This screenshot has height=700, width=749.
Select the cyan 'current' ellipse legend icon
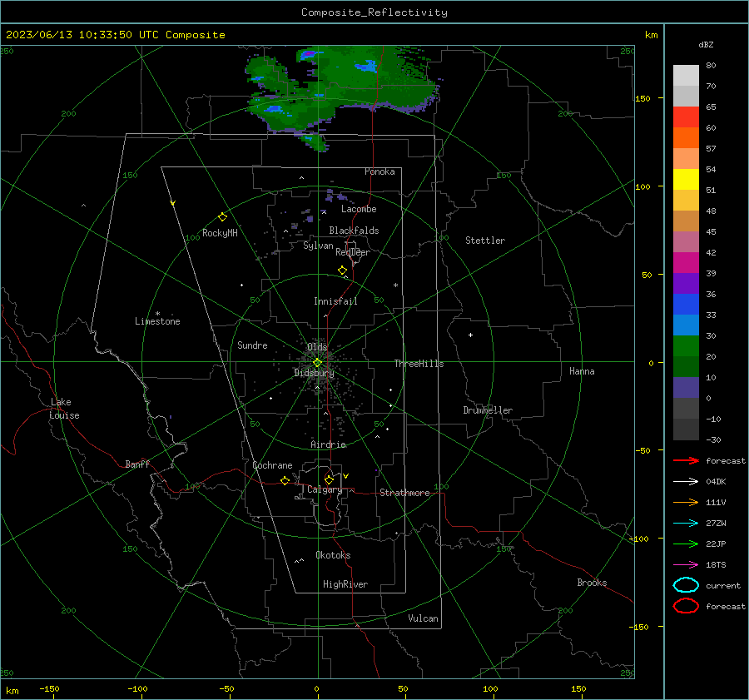pyautogui.click(x=686, y=585)
